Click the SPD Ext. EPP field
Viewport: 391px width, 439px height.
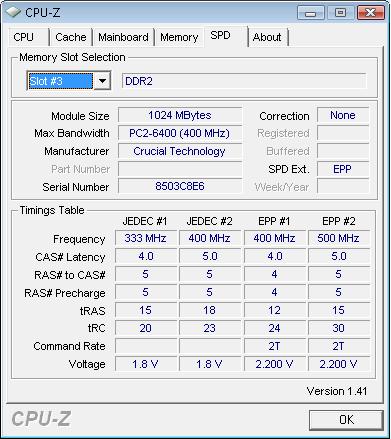(x=343, y=169)
